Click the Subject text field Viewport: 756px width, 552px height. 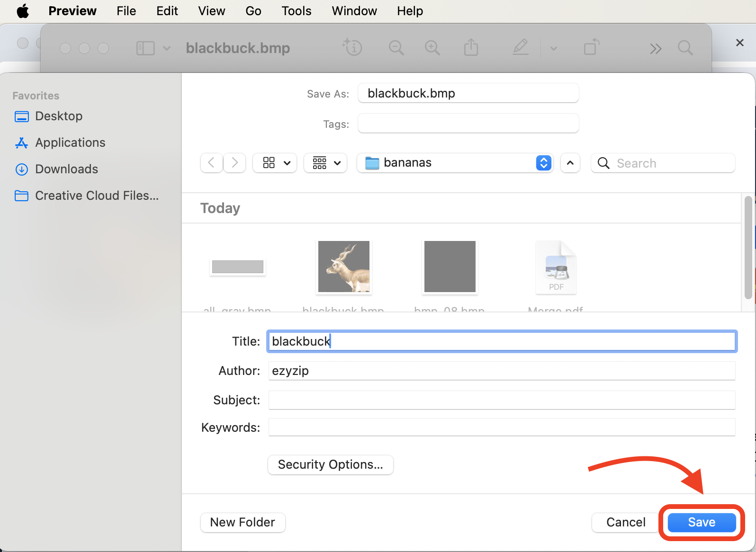[502, 400]
